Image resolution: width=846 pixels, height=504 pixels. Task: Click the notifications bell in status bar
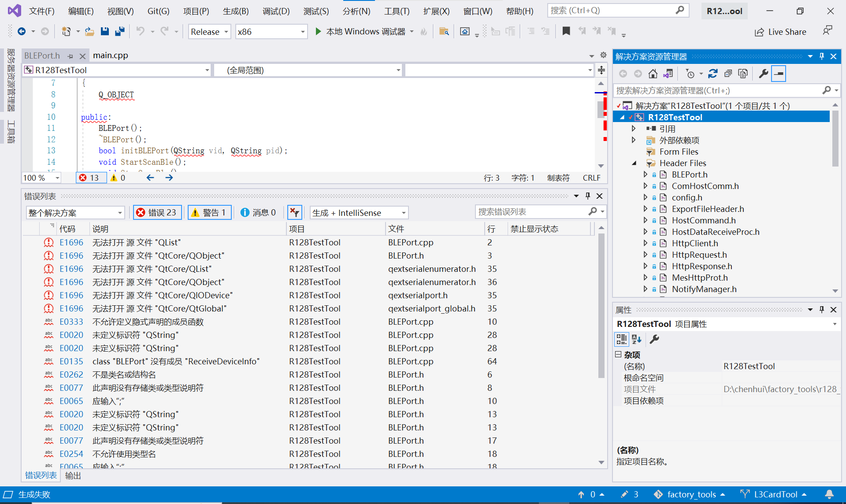[829, 494]
